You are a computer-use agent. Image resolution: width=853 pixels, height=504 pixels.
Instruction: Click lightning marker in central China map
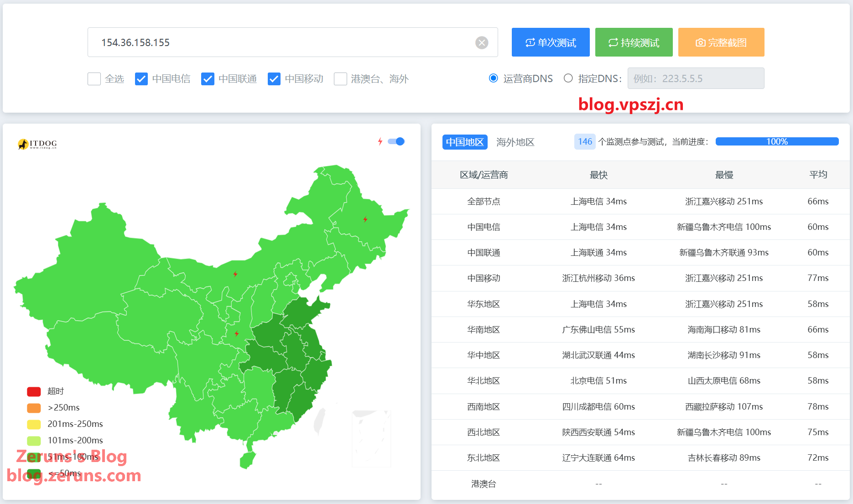coord(237,333)
